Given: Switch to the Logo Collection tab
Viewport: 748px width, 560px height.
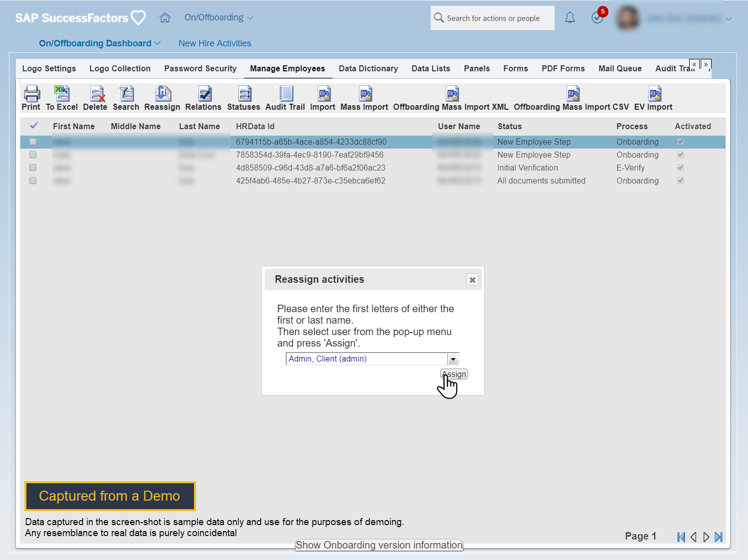Looking at the screenshot, I should [x=120, y=68].
